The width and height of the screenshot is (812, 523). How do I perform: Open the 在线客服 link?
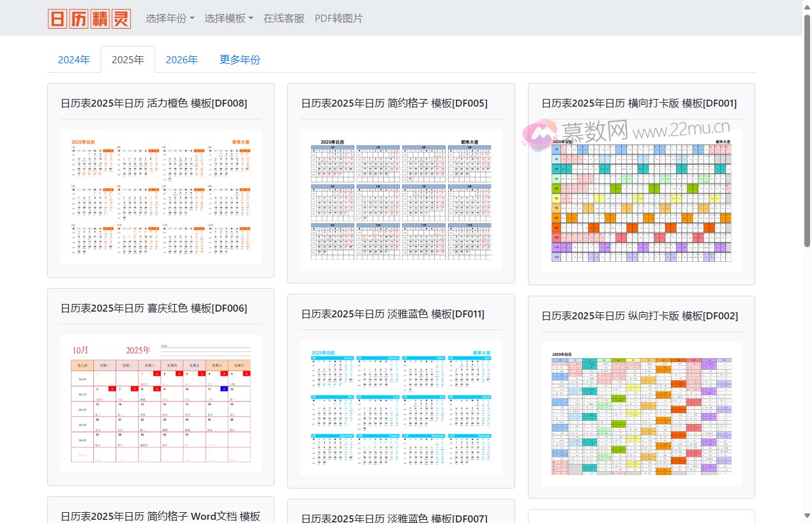(x=284, y=19)
